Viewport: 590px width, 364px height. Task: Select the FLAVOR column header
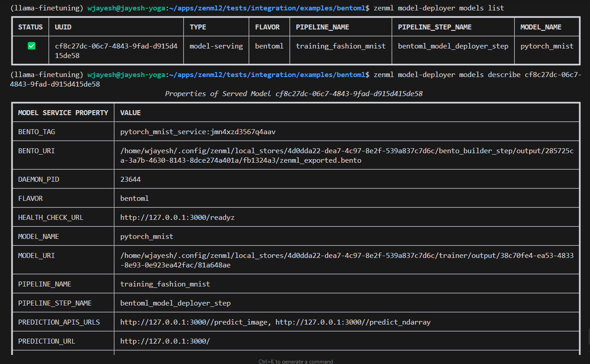click(x=268, y=27)
